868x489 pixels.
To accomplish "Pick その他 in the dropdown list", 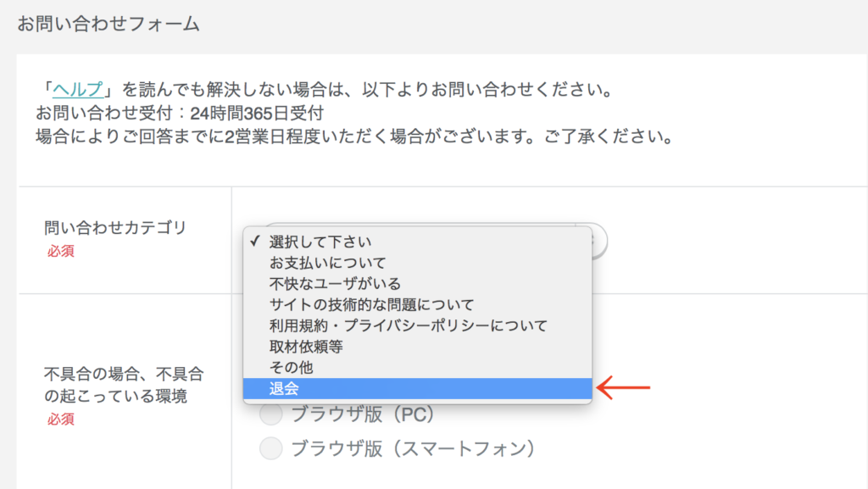I will [292, 367].
